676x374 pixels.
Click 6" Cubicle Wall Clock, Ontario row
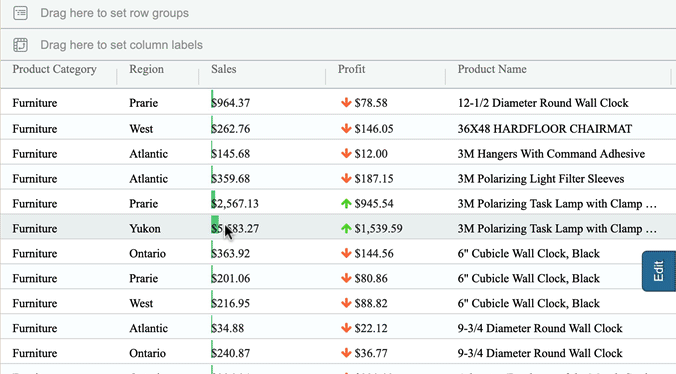click(x=529, y=254)
